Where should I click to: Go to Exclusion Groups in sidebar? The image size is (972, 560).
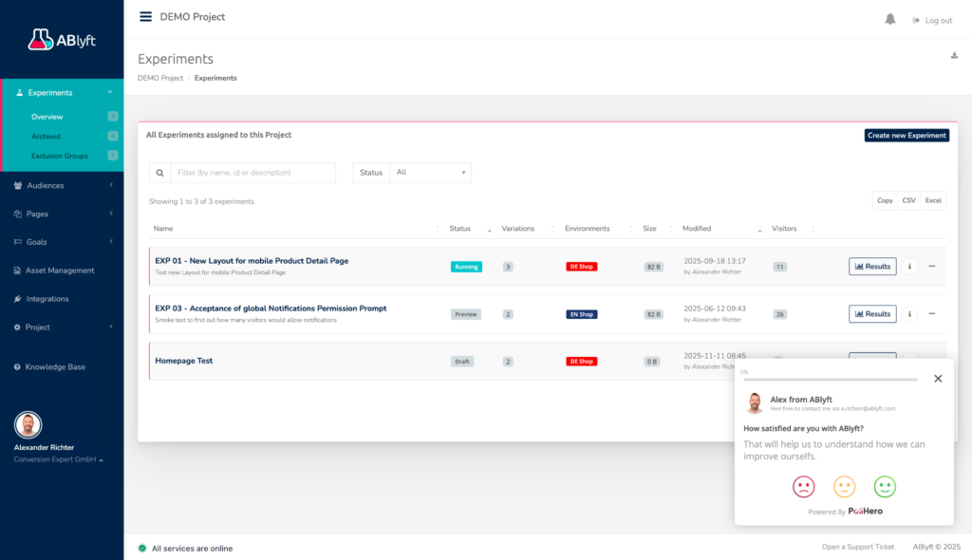60,156
